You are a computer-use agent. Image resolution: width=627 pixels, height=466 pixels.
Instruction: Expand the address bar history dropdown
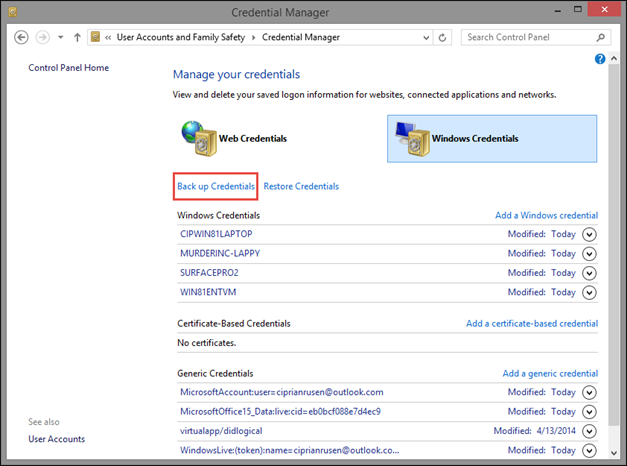426,38
